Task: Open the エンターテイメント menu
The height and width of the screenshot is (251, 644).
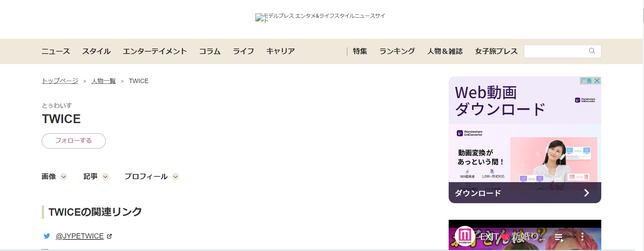Action: pos(155,51)
